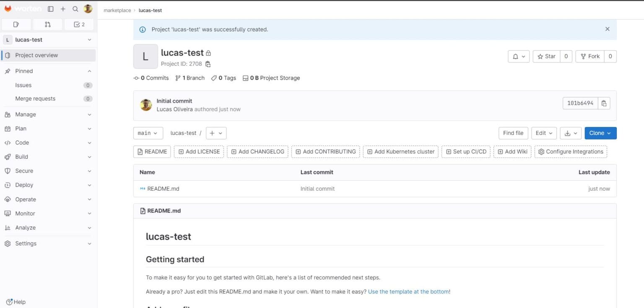Viewport: 644px width, 308px height.
Task: Navigate to marketplace via breadcrumb
Action: point(117,10)
